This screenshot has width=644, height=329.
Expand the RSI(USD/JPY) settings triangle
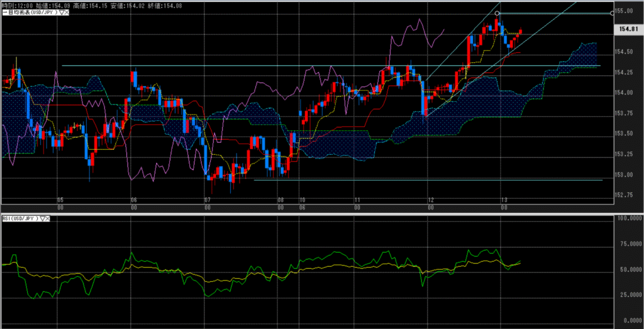(x=43, y=218)
